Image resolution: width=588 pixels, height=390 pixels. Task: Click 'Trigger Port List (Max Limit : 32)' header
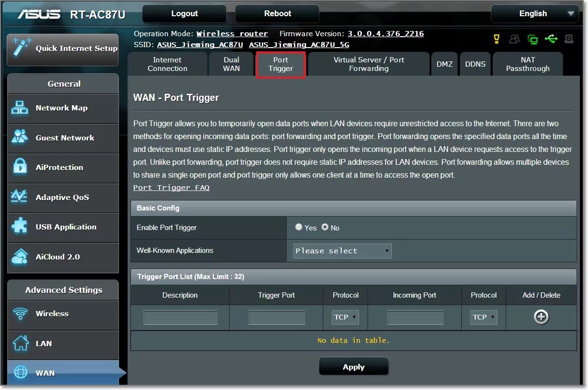[190, 277]
